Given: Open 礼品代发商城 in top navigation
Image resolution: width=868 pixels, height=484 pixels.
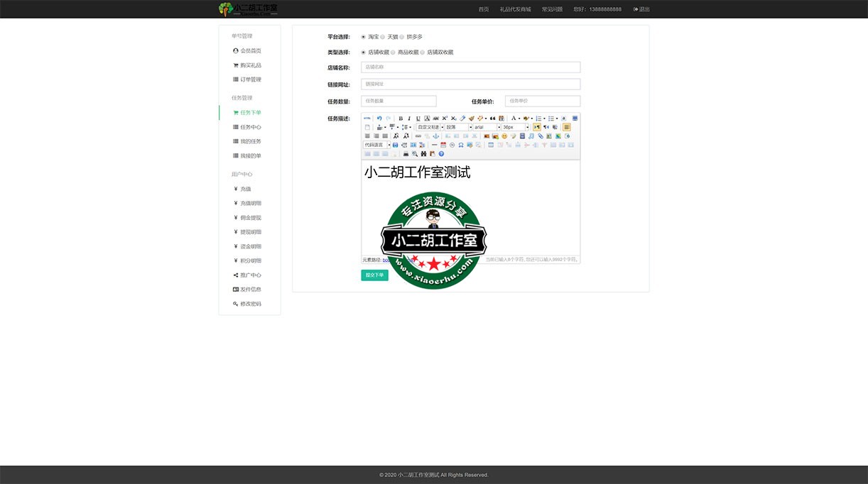Looking at the screenshot, I should coord(515,9).
